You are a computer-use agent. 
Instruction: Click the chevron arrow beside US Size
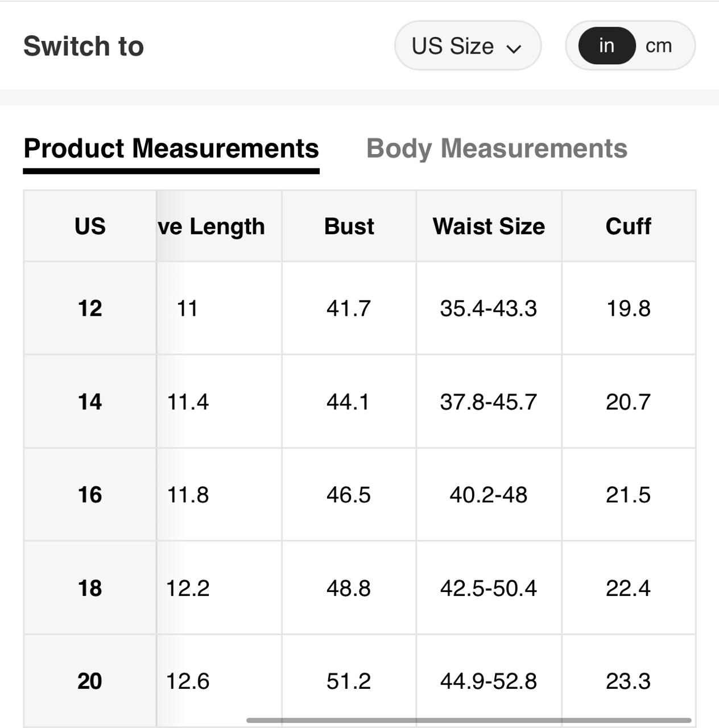[514, 48]
